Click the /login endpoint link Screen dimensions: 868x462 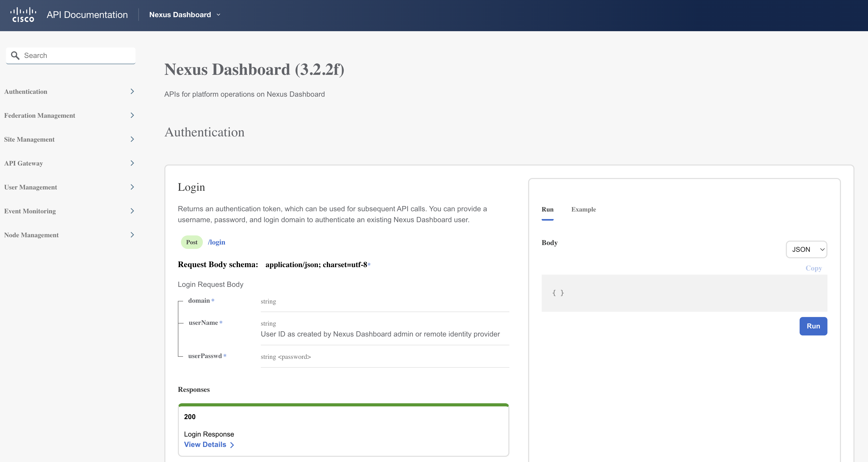(217, 242)
